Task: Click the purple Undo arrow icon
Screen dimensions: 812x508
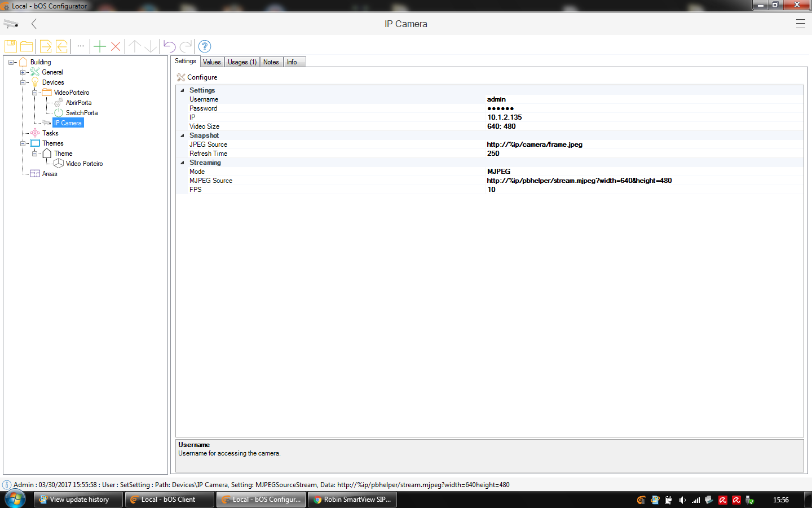Action: pos(169,46)
